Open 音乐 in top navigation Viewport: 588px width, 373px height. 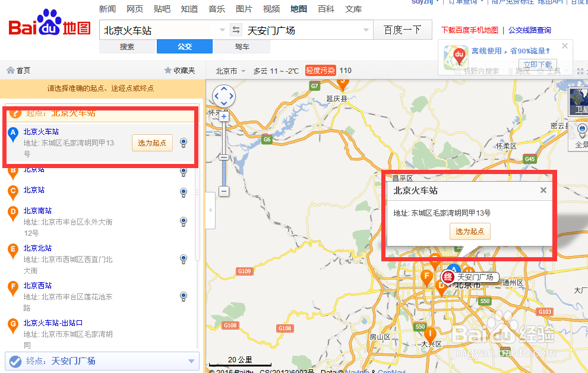217,9
